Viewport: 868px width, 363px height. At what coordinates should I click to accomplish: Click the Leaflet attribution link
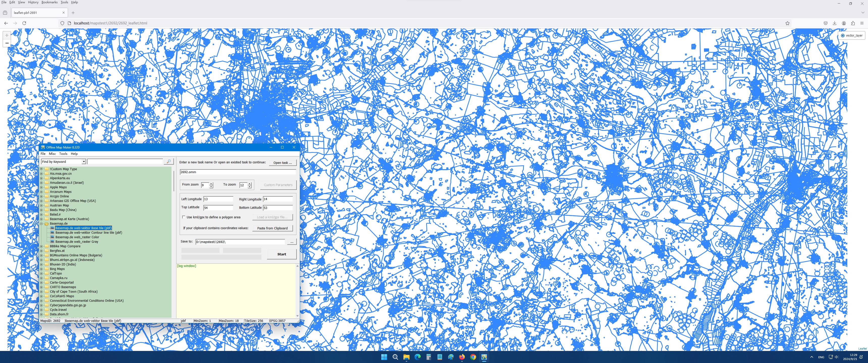tap(862, 349)
